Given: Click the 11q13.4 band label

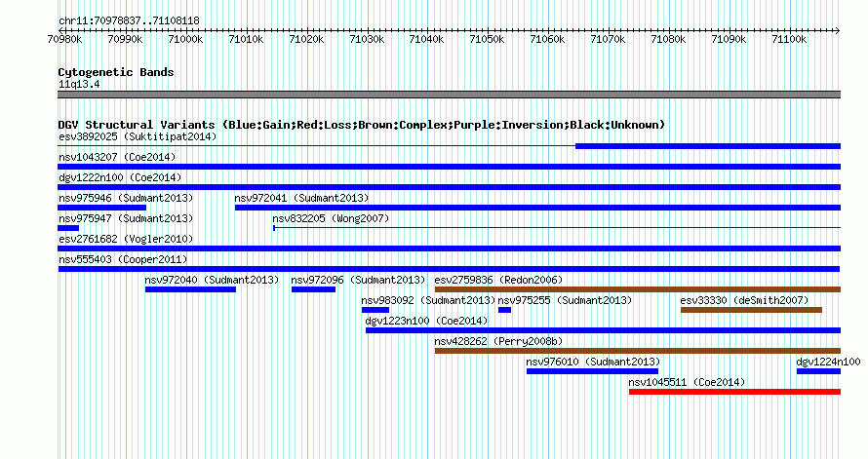Looking at the screenshot, I should [x=79, y=85].
